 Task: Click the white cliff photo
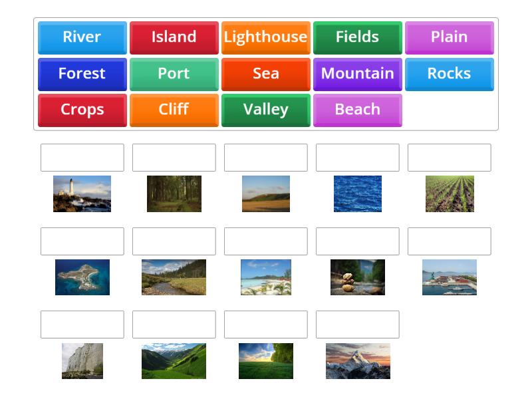click(x=81, y=361)
